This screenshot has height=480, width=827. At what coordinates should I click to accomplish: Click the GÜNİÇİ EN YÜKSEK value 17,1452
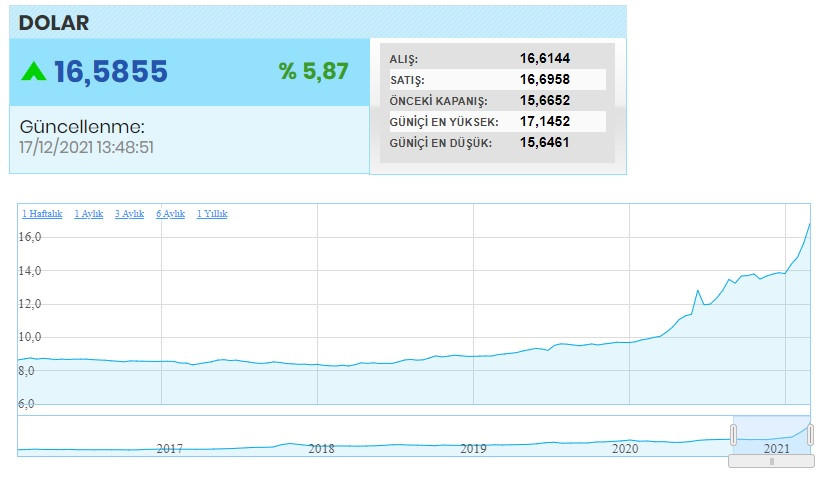pos(545,122)
